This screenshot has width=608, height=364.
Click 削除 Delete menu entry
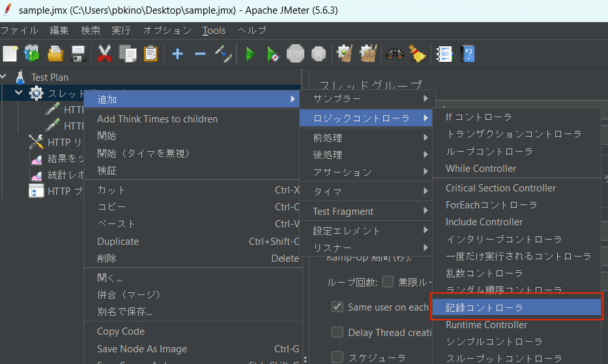[x=193, y=258]
